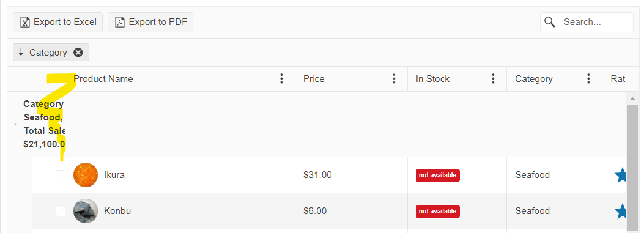Image resolution: width=644 pixels, height=233 pixels.
Task: Click the grid vertical scrollbar thumb
Action: pyautogui.click(x=632, y=166)
